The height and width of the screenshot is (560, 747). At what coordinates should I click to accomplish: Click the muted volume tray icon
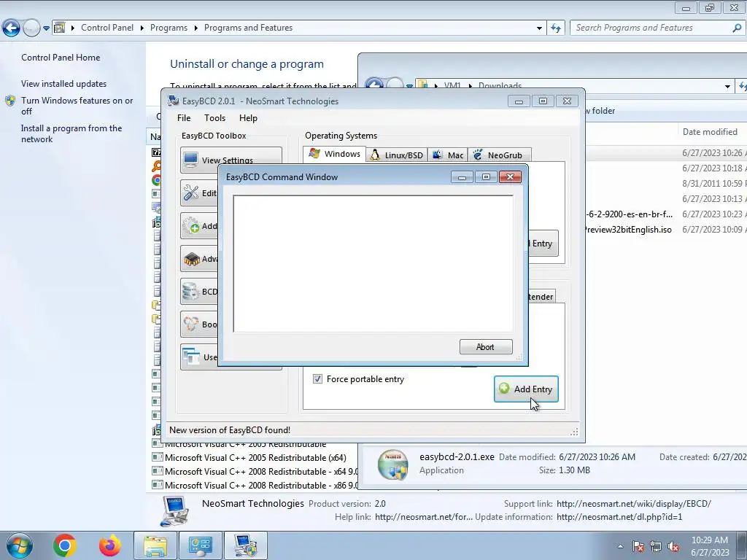coord(673,547)
